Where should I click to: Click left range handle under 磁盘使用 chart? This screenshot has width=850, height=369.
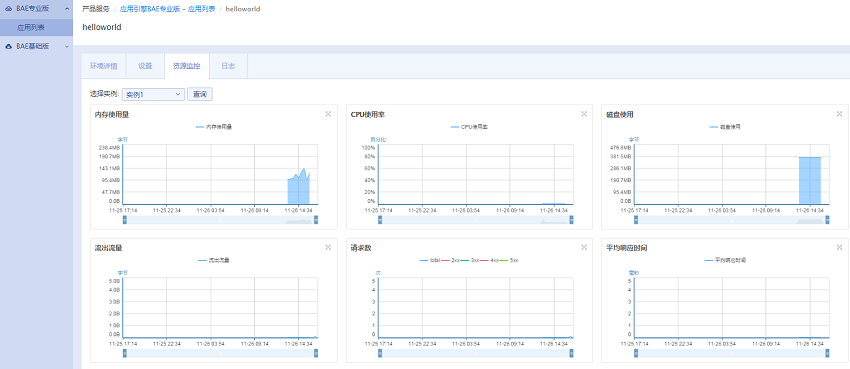point(636,219)
